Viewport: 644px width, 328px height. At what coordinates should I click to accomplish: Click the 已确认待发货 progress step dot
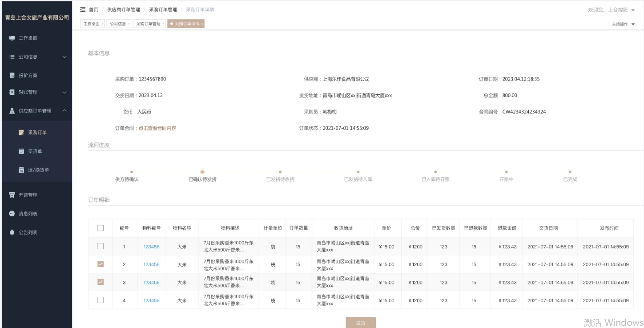(x=202, y=172)
